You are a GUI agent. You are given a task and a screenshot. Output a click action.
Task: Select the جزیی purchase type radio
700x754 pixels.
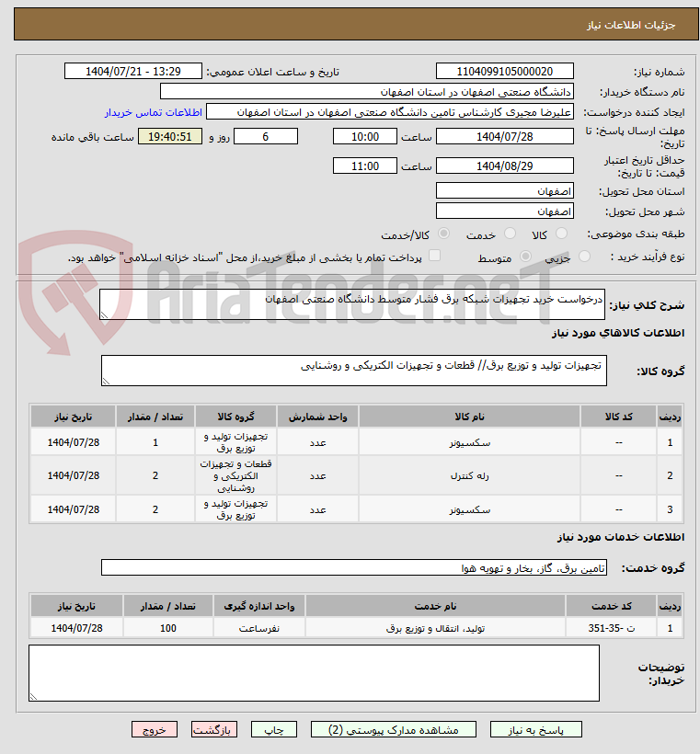pos(584,257)
